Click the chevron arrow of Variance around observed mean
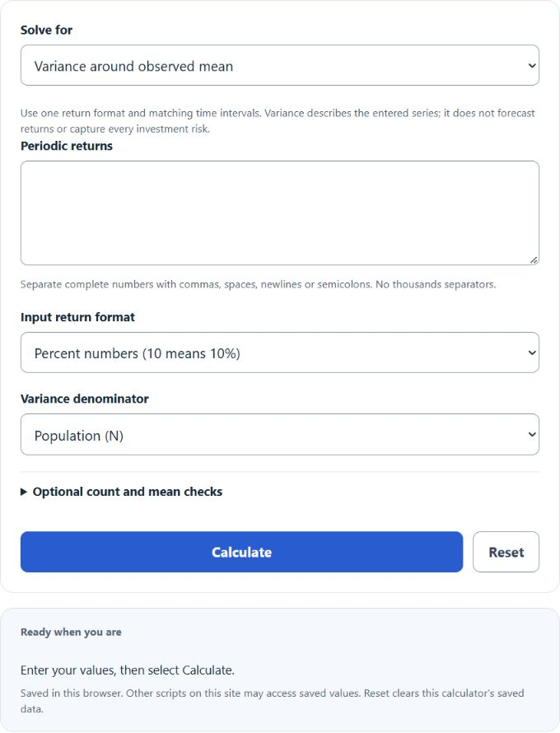Viewport: 560px width, 733px height. coord(531,66)
